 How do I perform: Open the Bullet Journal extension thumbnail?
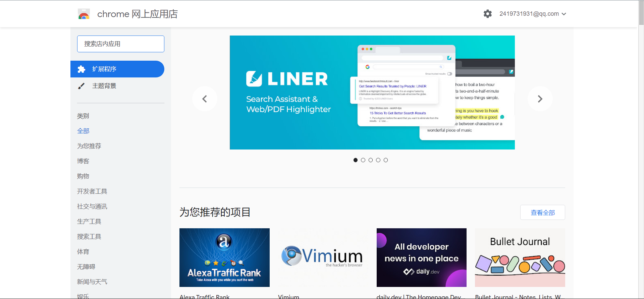[x=520, y=257]
